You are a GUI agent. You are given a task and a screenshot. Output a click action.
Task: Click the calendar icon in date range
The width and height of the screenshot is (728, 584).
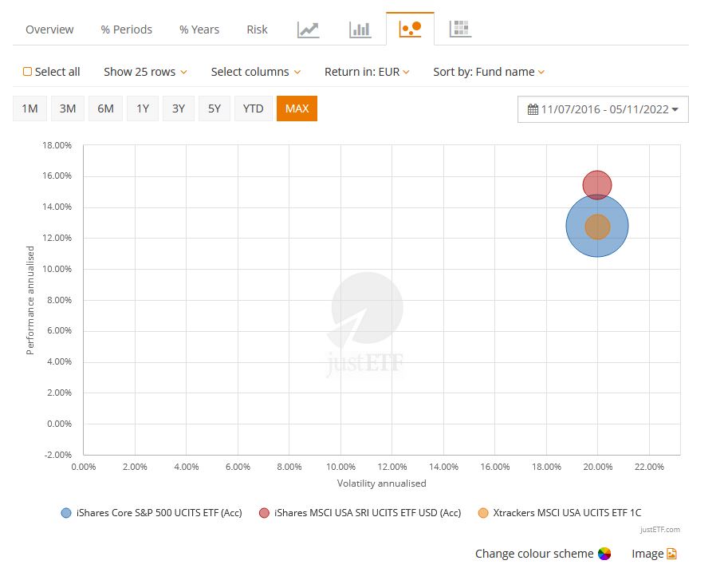pos(533,109)
